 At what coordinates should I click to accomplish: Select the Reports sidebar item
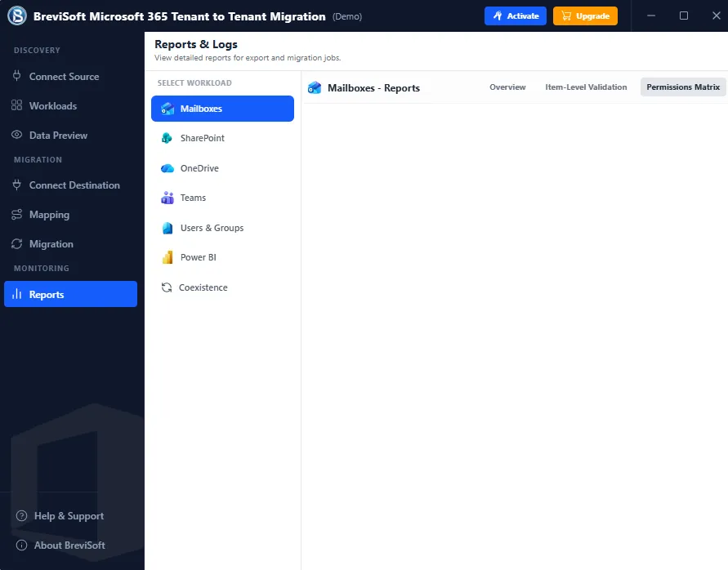click(x=70, y=294)
